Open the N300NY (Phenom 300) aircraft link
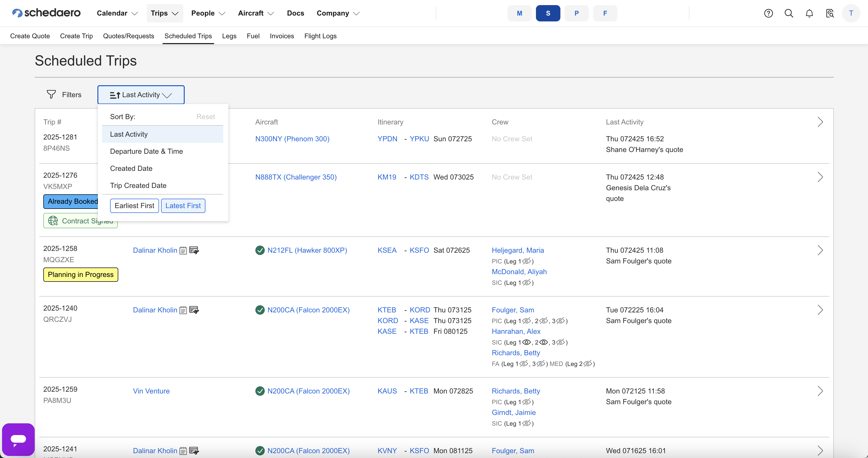Image resolution: width=868 pixels, height=458 pixels. [292, 139]
